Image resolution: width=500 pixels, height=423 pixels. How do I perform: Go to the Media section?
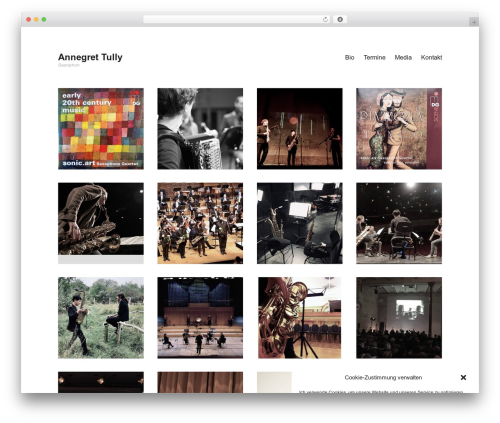403,57
